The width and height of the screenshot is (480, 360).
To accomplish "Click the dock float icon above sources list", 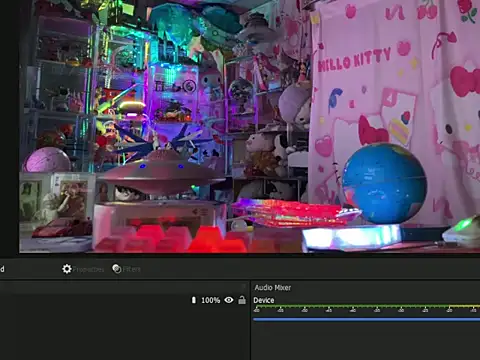I will click(244, 287).
